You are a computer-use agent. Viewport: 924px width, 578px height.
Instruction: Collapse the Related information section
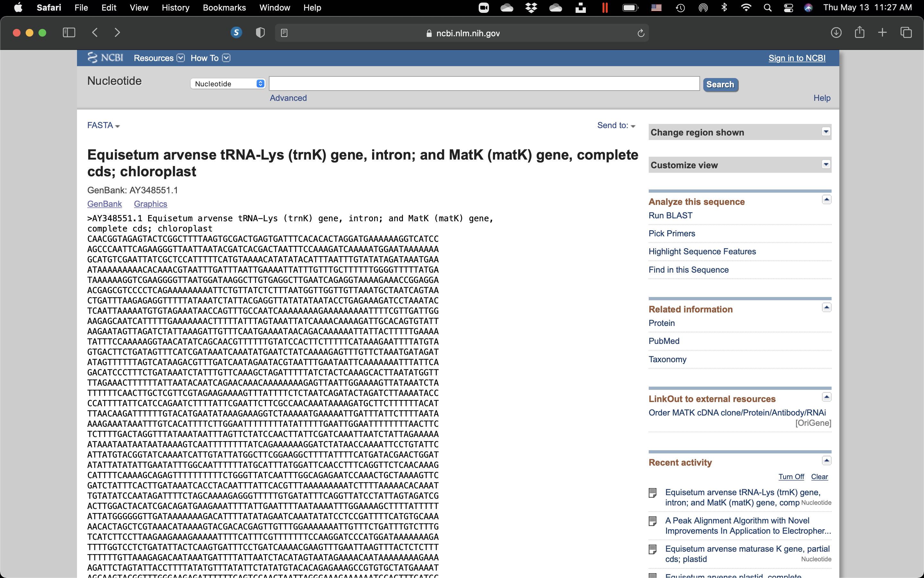click(x=826, y=307)
